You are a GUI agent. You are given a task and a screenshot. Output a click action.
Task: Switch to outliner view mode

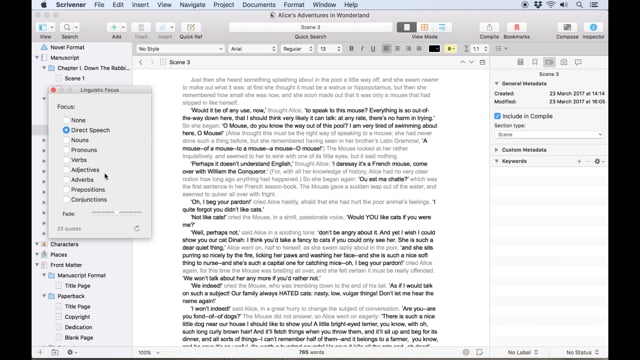[442, 27]
